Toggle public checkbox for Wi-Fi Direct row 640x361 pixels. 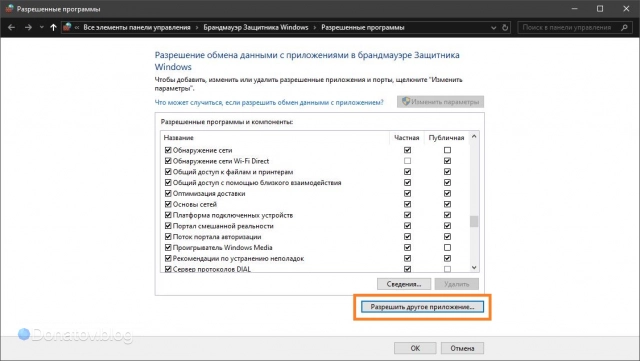click(x=447, y=161)
